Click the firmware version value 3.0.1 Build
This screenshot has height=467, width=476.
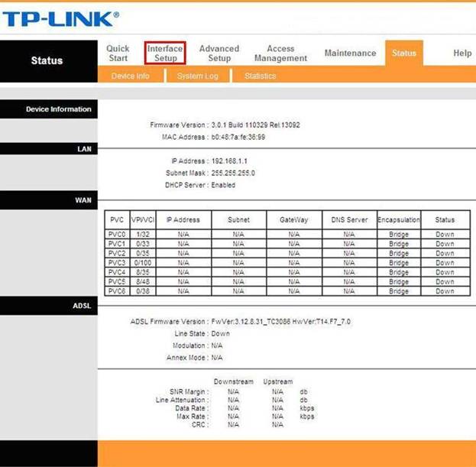(x=255, y=125)
